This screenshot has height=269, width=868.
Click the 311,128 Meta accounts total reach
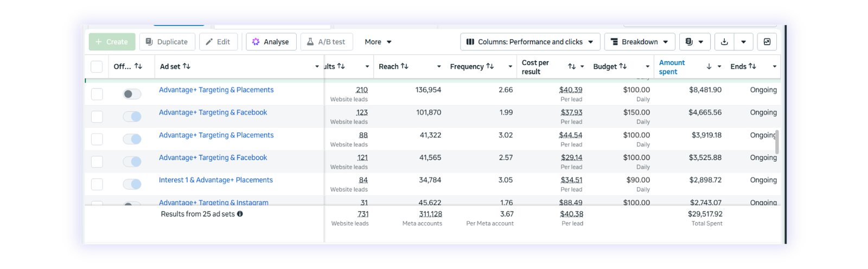tap(430, 214)
